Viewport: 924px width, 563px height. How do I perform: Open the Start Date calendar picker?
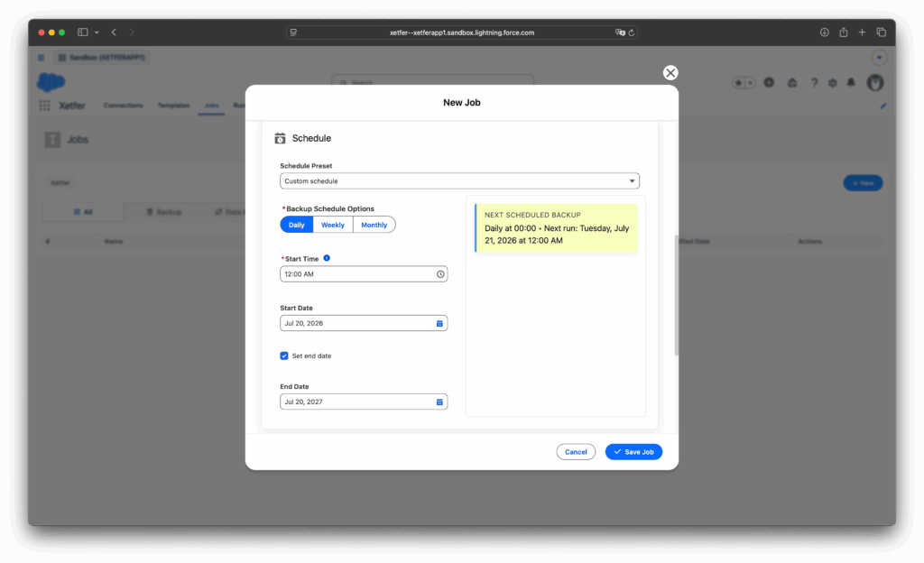click(x=439, y=323)
